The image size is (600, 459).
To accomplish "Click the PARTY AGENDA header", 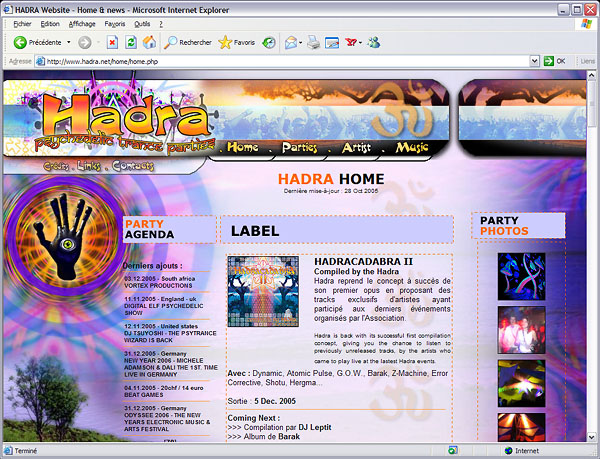I will (x=169, y=229).
